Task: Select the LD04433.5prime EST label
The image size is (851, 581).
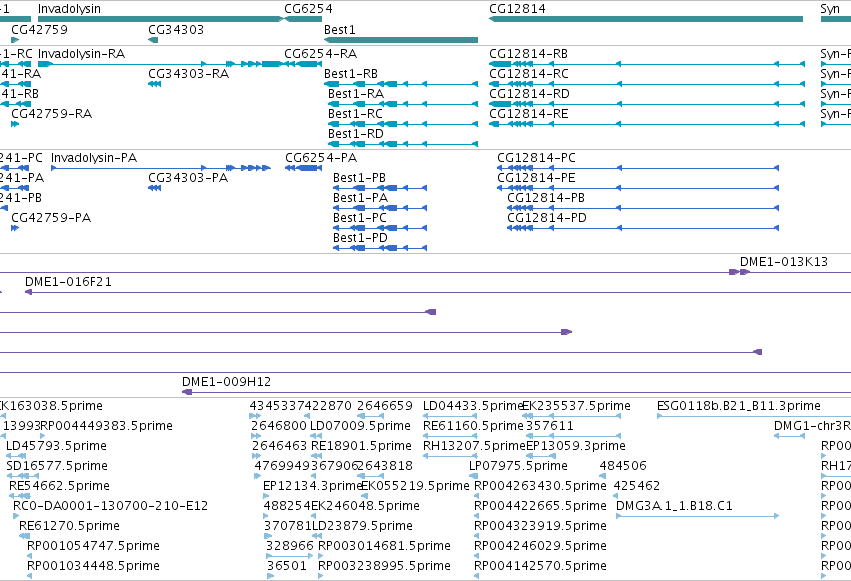Action: [473, 406]
